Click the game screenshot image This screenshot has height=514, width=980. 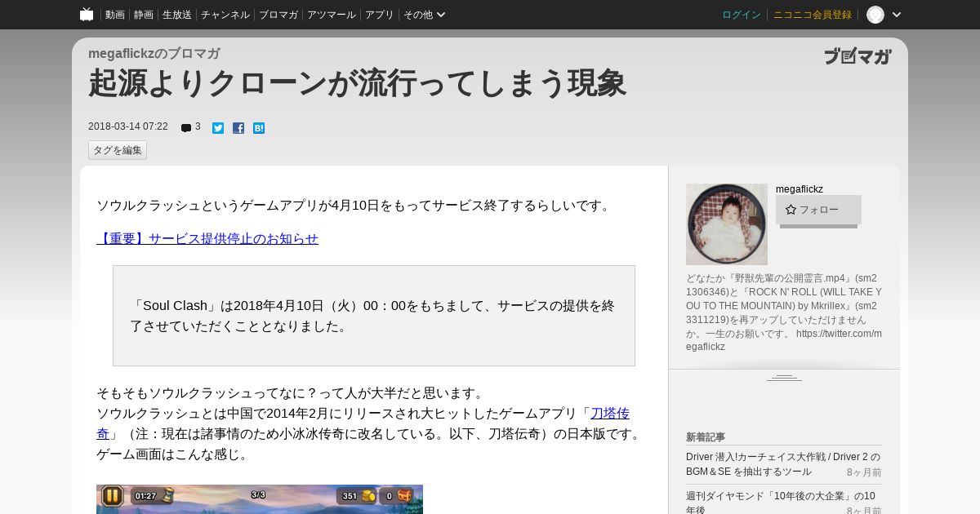[260, 499]
